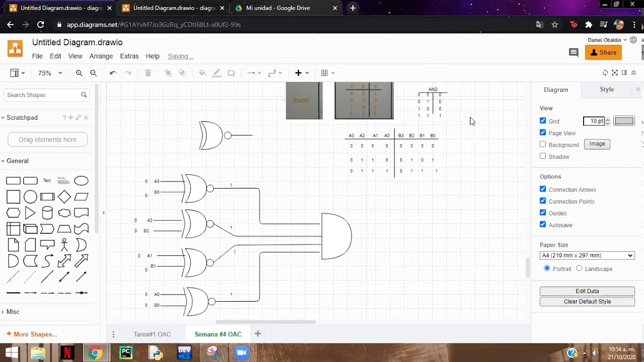
Task: Open the Insert plus dropdown
Action: click(302, 73)
